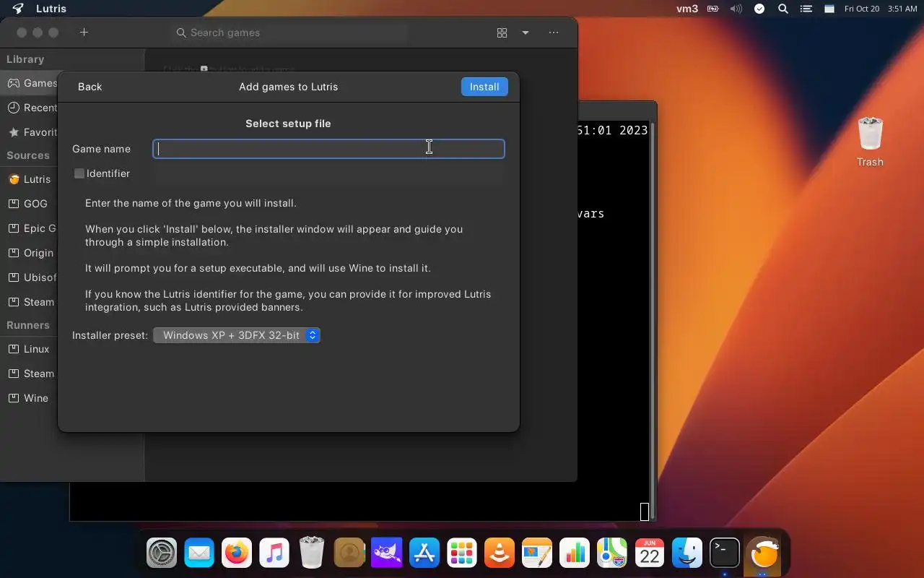Screen dimensions: 924x578
Task: Open the Lutris menu in the menu bar
Action: click(x=51, y=9)
